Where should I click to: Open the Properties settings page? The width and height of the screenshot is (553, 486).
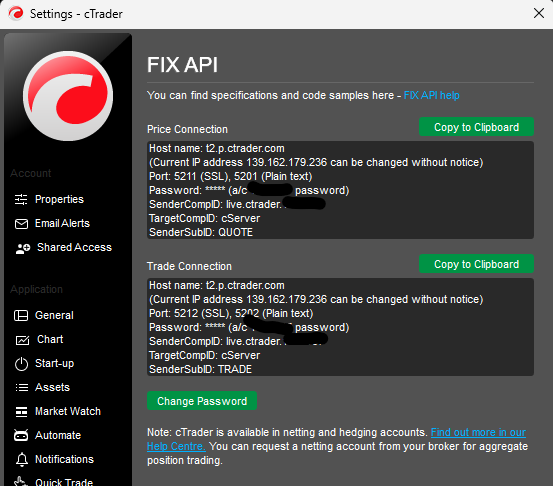click(x=59, y=199)
